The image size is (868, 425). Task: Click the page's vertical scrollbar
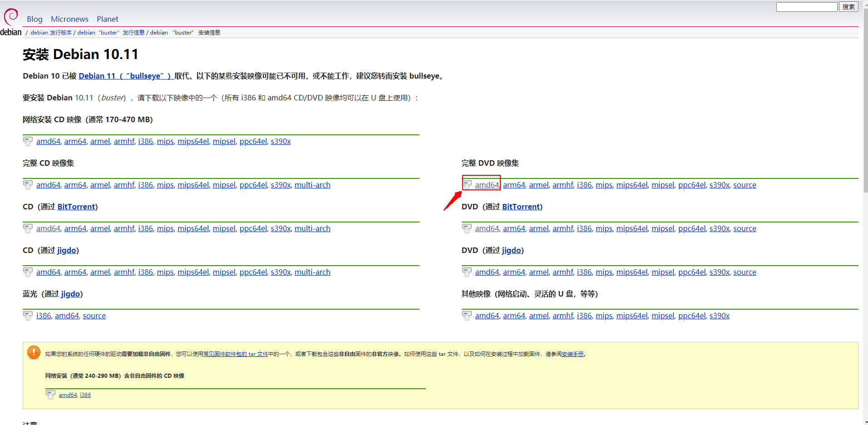(x=865, y=100)
